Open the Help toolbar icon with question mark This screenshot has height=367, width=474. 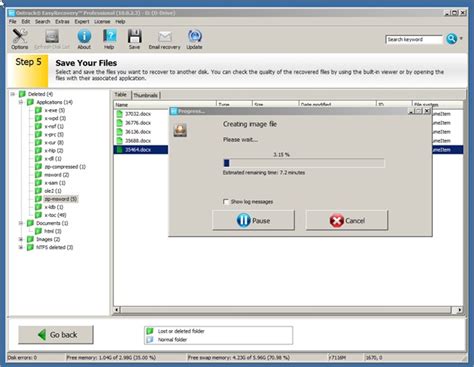(109, 36)
